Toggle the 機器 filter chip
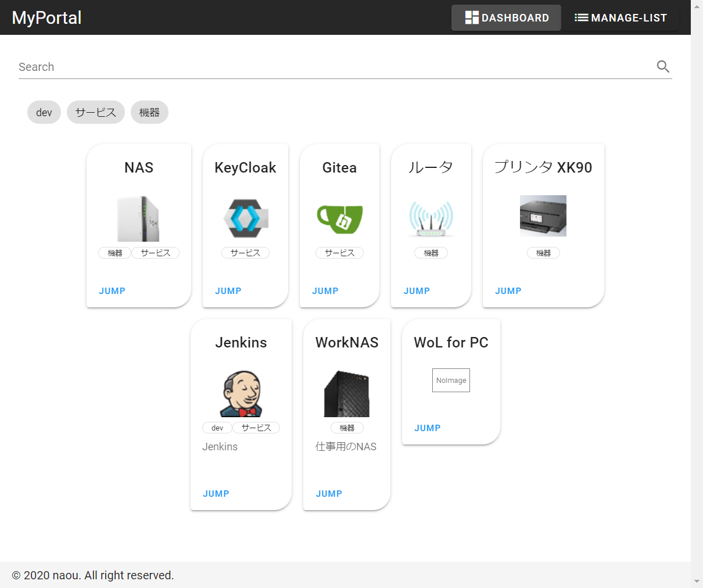The image size is (703, 588). 149,112
